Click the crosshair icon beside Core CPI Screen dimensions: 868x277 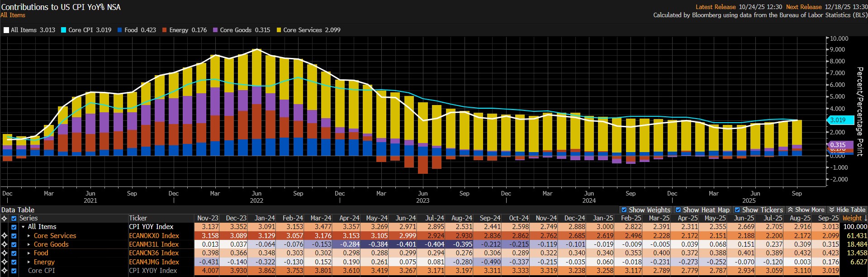pyautogui.click(x=5, y=271)
